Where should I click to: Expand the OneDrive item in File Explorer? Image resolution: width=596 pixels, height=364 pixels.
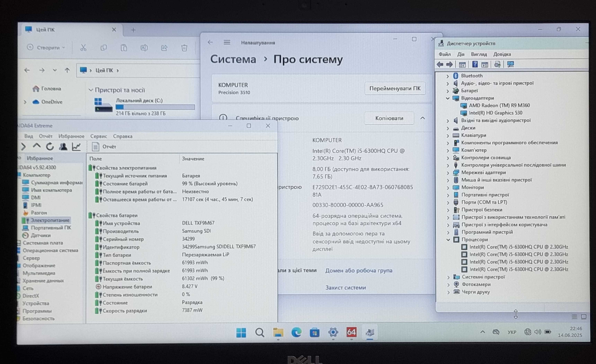(25, 102)
